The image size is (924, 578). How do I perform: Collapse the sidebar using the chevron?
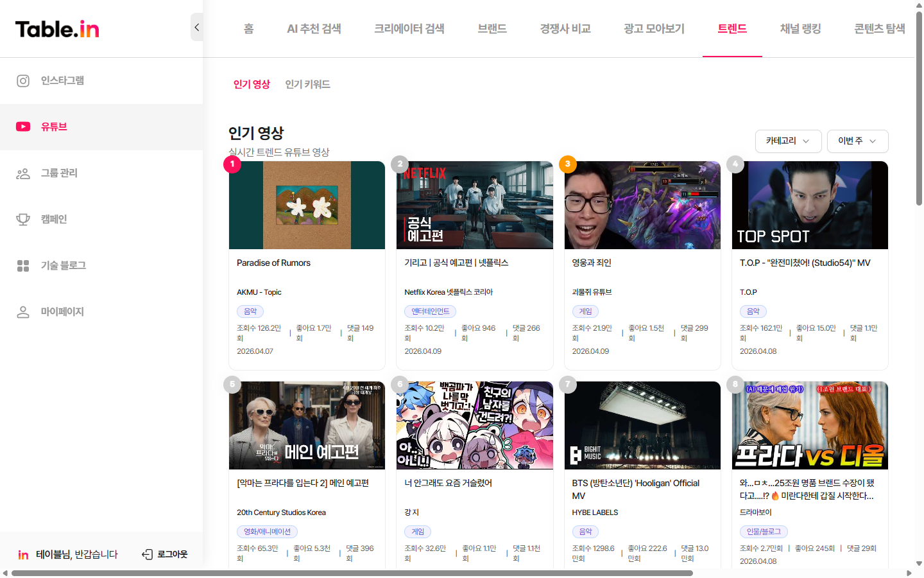pos(196,27)
